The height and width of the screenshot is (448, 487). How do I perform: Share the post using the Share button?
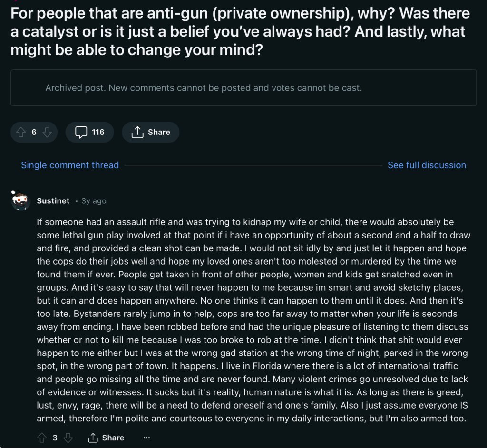[x=150, y=132]
